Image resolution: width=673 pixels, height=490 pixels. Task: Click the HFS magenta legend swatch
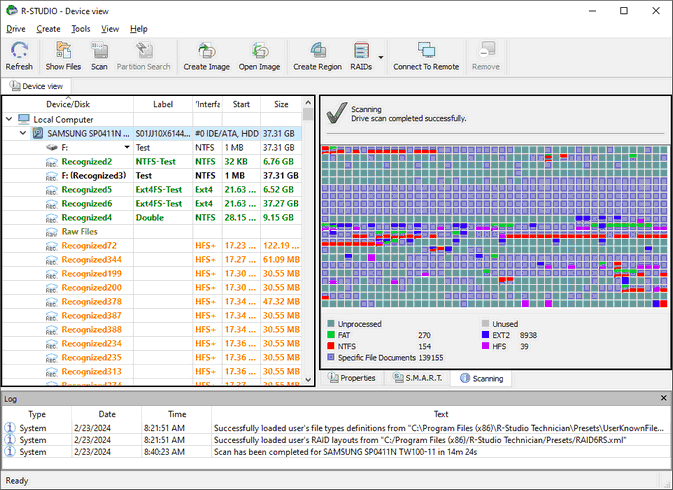485,346
